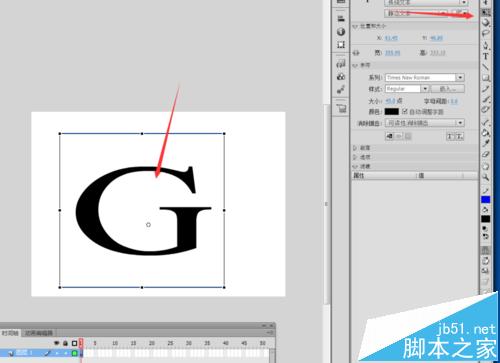Viewport: 500px width, 363px height.
Task: Open the Transform panel icon
Action: [341, 45]
